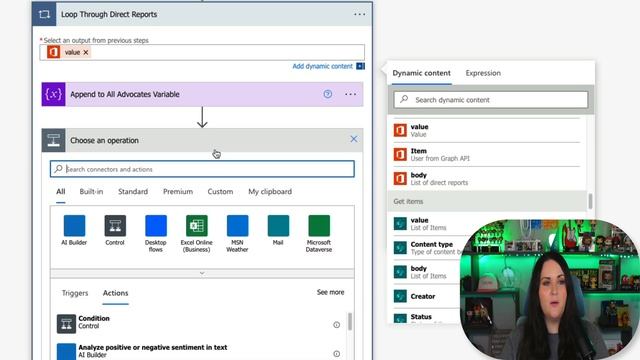Select the All connectors tab
Screen dimensions: 640x360
[60, 192]
